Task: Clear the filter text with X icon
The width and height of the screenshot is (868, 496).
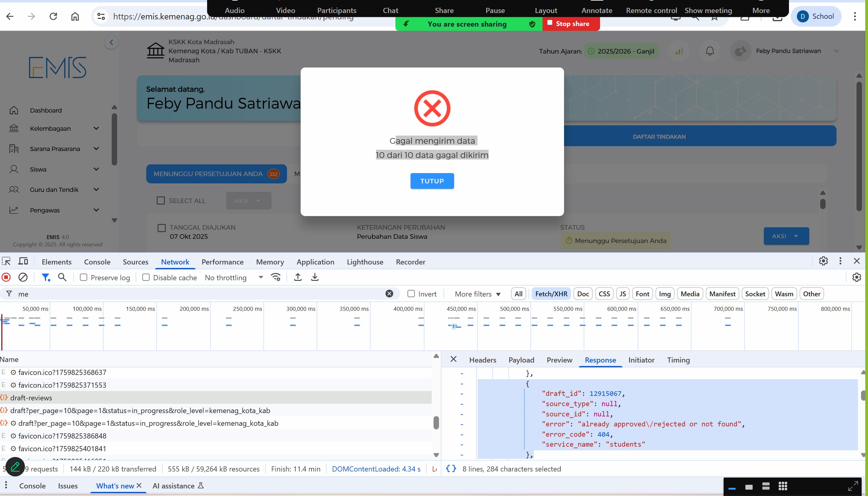Action: 389,294
